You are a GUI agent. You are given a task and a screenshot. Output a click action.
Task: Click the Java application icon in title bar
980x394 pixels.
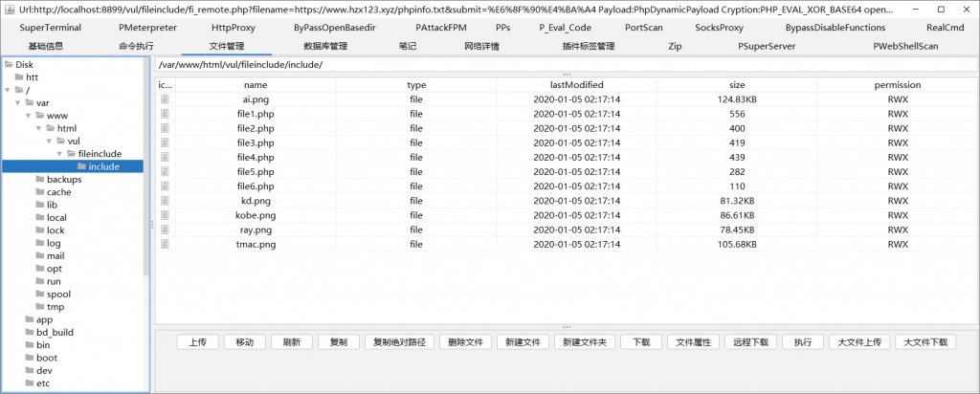click(9, 11)
